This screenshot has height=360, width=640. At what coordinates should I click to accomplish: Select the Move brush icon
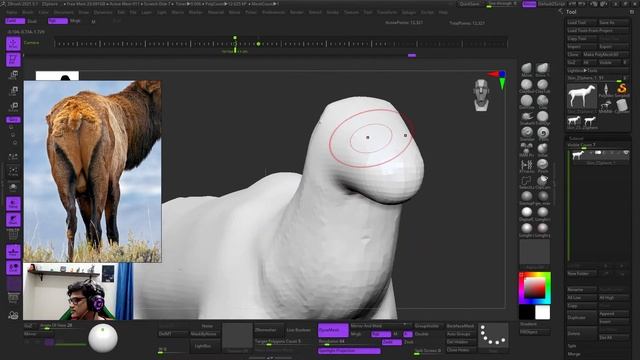[527, 68]
